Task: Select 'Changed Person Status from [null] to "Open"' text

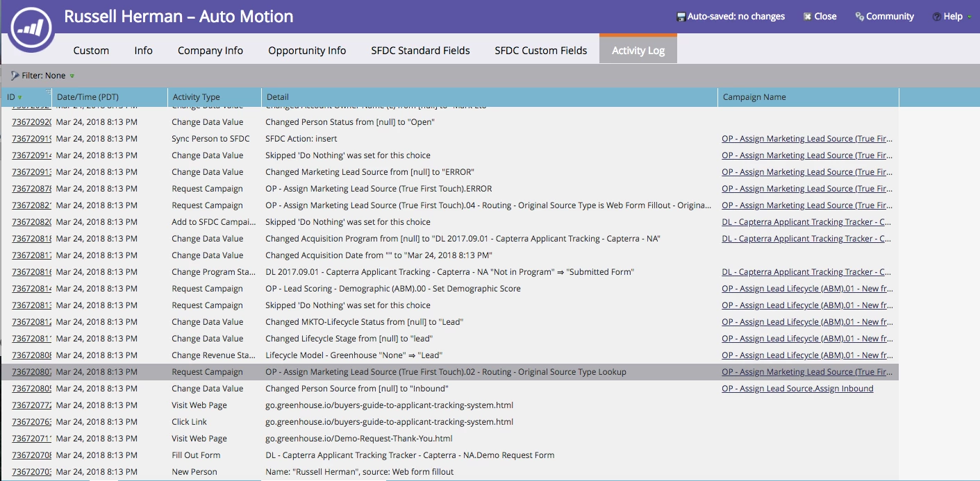Action: [350, 122]
